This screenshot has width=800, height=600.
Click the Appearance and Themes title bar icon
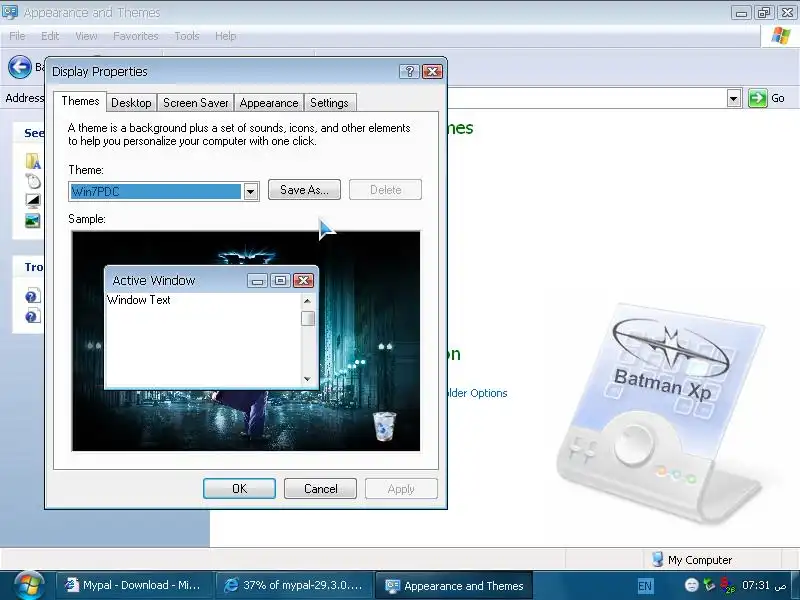10,12
